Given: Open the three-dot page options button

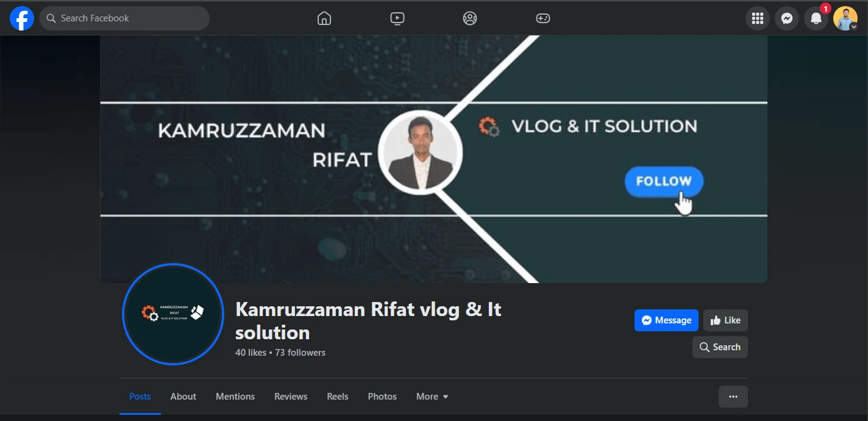Looking at the screenshot, I should tap(733, 397).
